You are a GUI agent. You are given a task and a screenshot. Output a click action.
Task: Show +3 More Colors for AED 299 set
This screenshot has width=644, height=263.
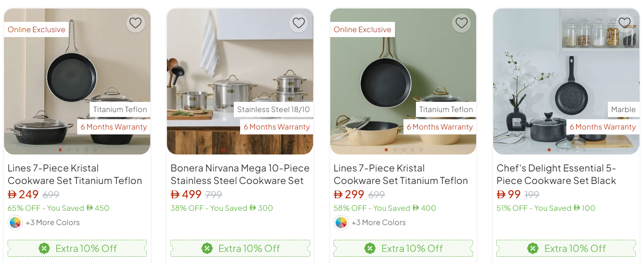tap(378, 222)
